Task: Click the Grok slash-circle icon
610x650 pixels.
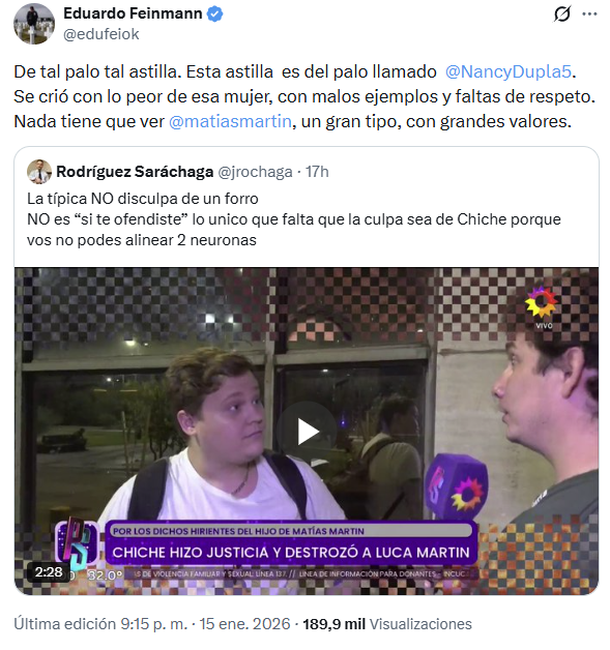Action: [x=562, y=14]
